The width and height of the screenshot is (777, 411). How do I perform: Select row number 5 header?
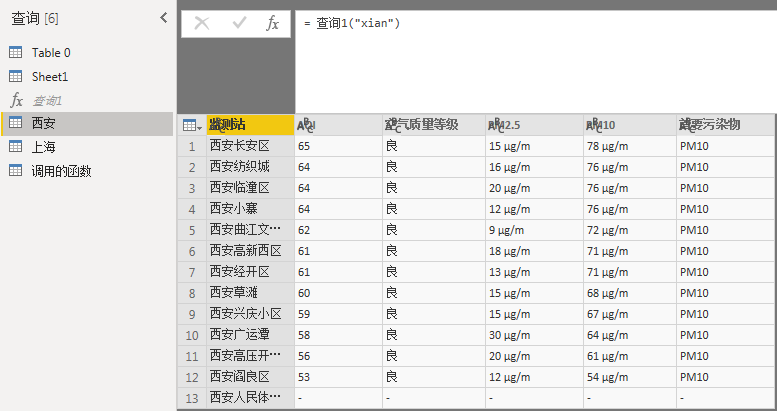191,229
